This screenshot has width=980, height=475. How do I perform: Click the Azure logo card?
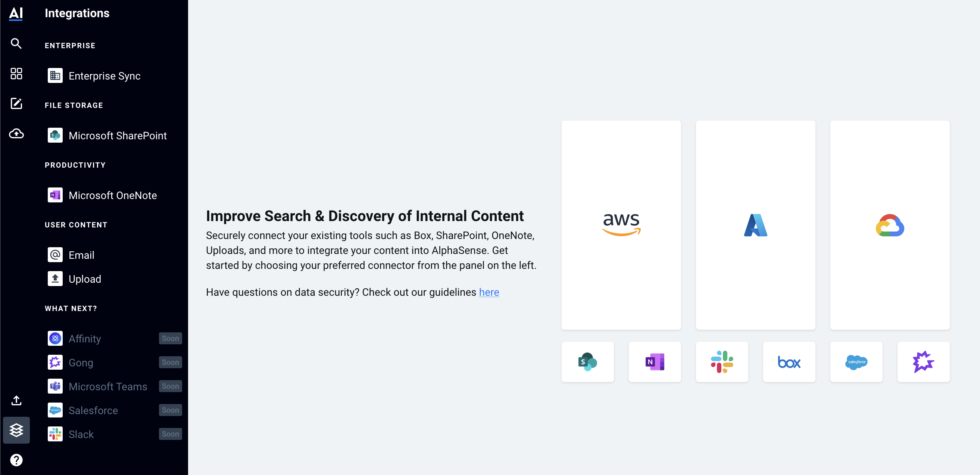756,225
